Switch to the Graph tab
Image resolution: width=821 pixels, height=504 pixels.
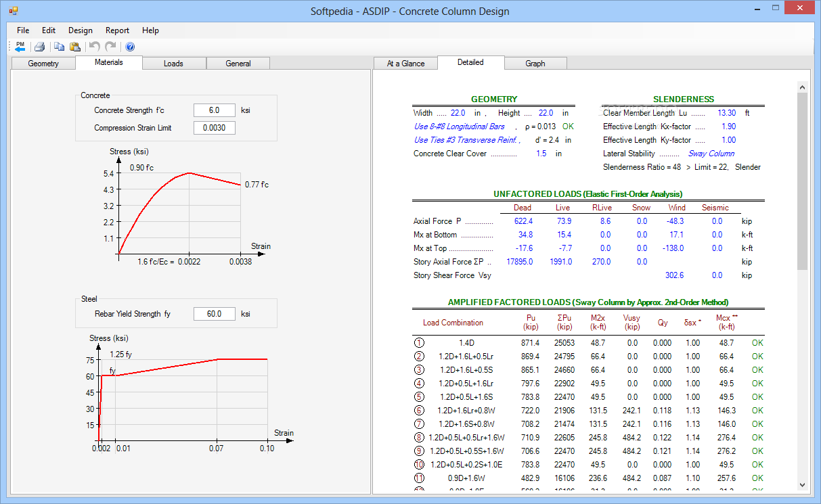click(x=535, y=64)
